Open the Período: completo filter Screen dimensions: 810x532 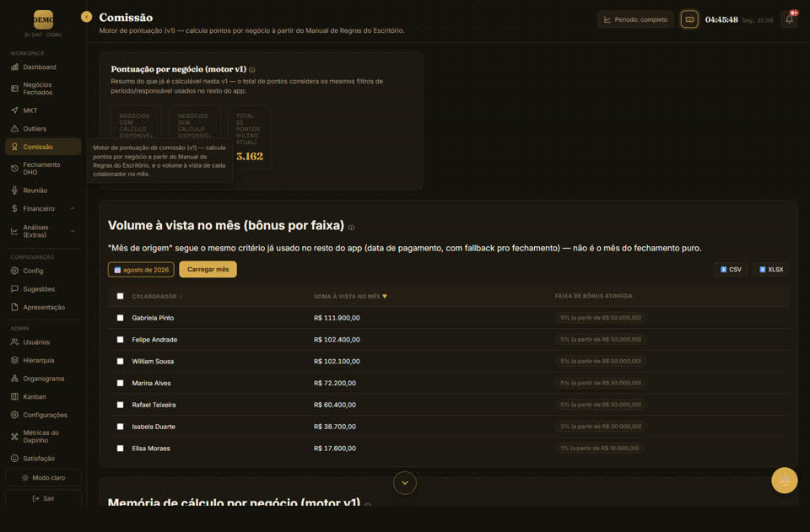click(635, 19)
